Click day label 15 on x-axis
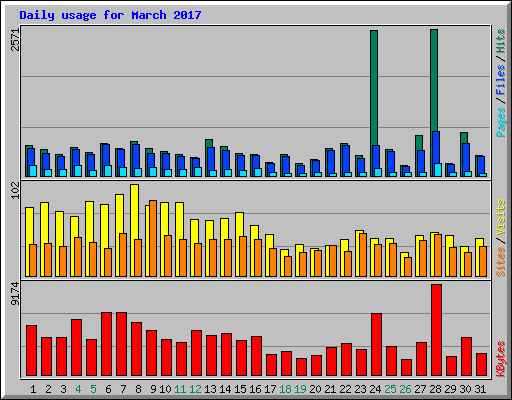The image size is (512, 400). click(240, 389)
